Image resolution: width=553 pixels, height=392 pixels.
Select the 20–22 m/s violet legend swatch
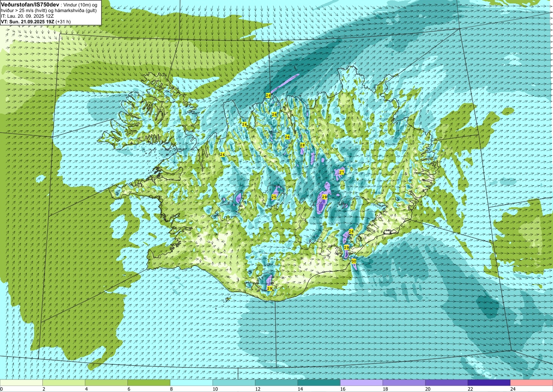(x=447, y=383)
